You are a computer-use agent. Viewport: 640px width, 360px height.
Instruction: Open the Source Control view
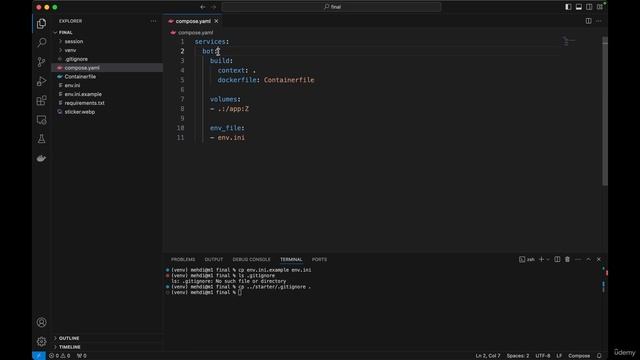pos(41,62)
